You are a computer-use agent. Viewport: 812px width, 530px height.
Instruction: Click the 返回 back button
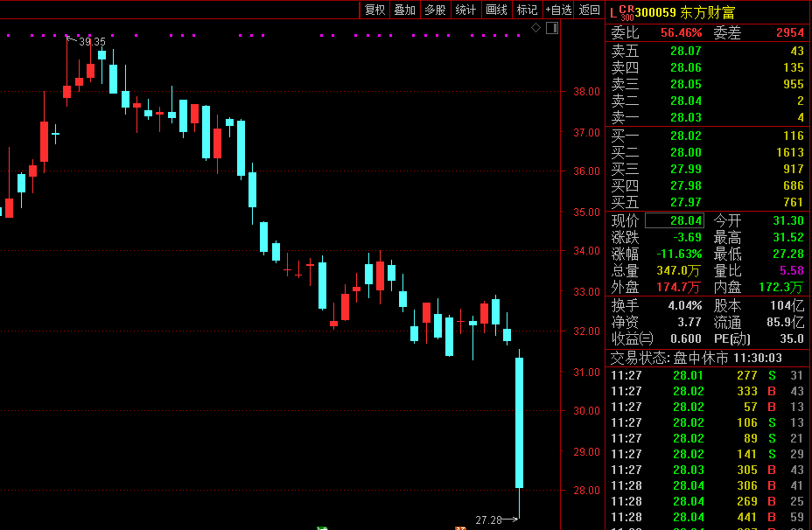tap(590, 10)
